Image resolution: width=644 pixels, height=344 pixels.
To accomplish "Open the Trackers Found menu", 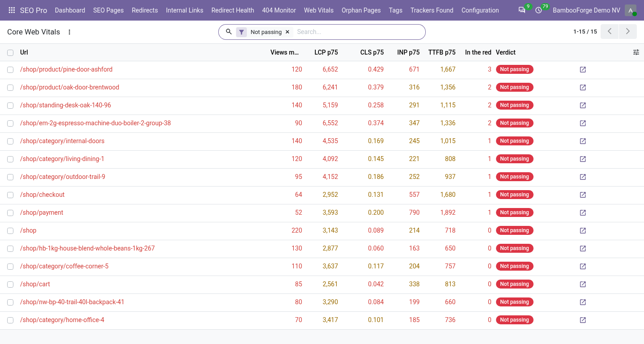I will [x=432, y=10].
